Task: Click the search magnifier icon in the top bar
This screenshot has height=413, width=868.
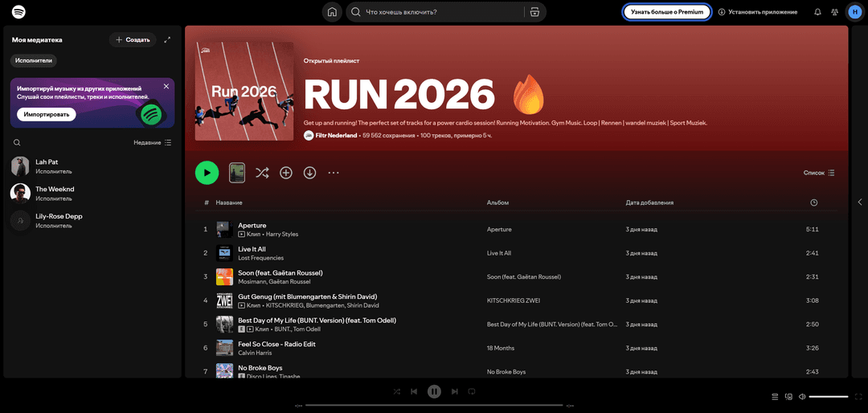Action: (356, 11)
